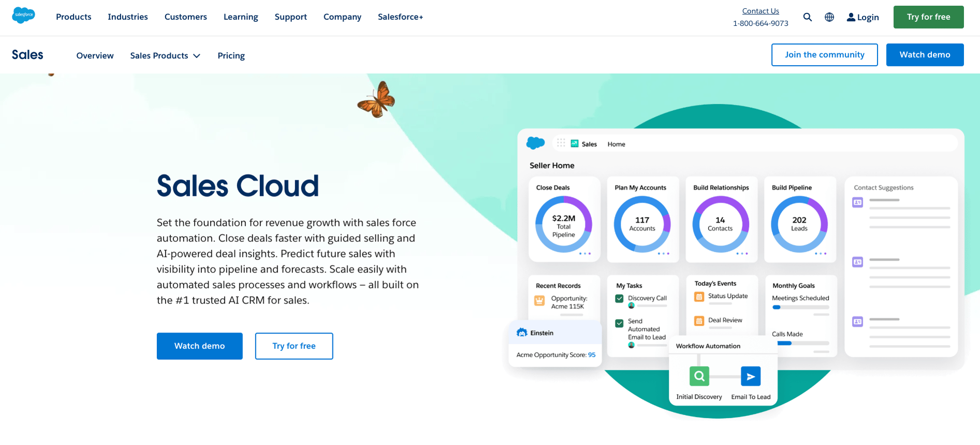Click the Sales app chart icon in mockup
The width and height of the screenshot is (980, 445).
tap(575, 143)
